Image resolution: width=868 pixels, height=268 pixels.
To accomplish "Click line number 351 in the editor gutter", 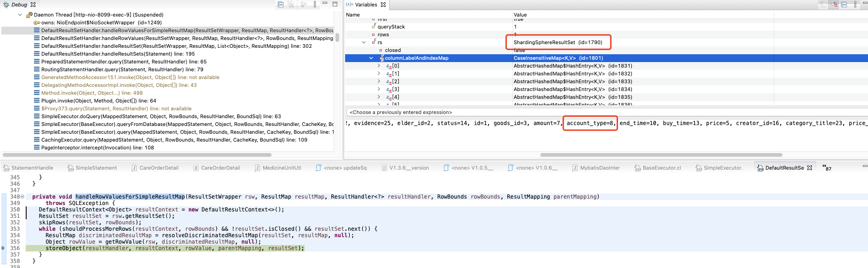I will (x=15, y=216).
